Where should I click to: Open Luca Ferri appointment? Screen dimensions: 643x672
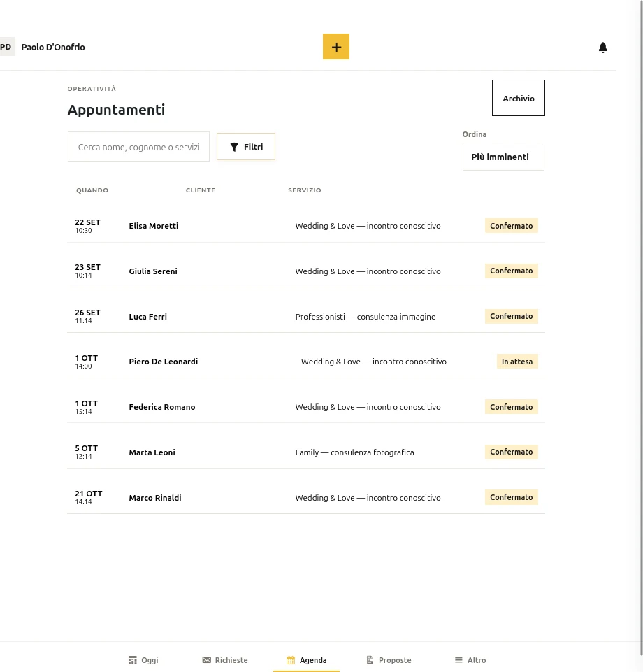[306, 316]
